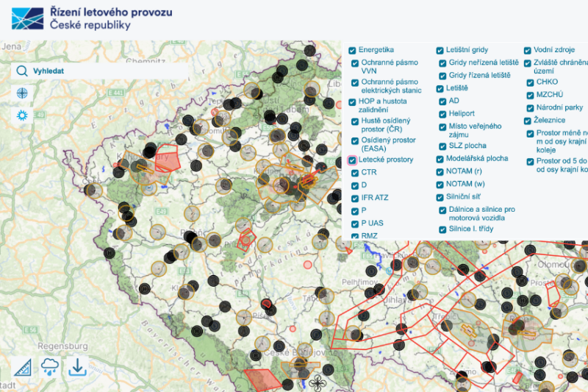Toggle Prostor od 5 do railway checkbox
Image resolution: width=588 pixels, height=392 pixels.
(530, 162)
